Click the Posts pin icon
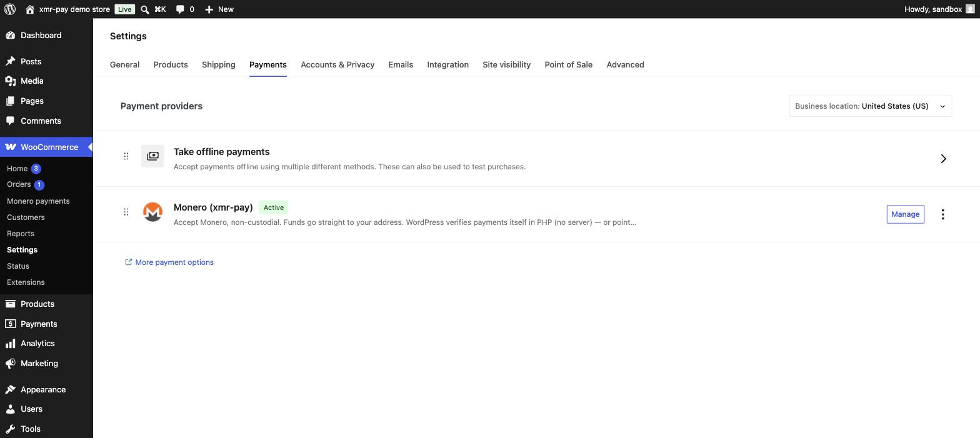 11,61
